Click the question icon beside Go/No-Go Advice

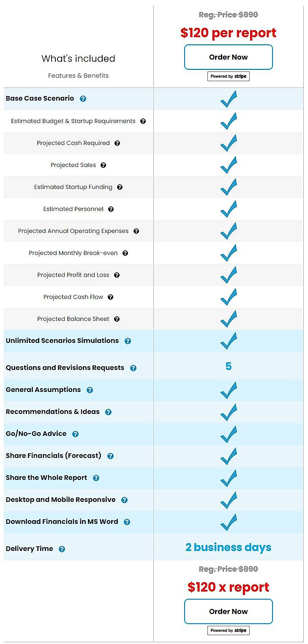tap(75, 434)
